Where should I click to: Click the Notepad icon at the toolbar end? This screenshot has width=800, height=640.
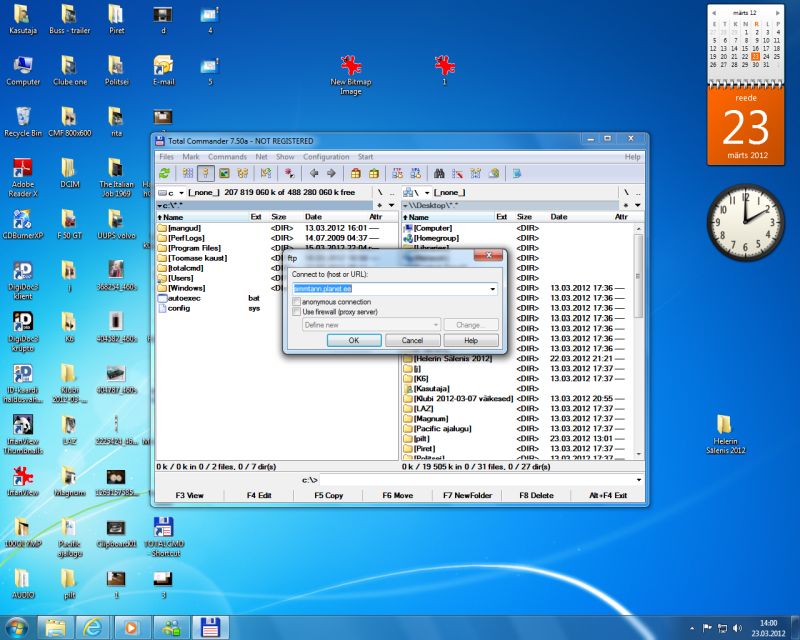517,173
